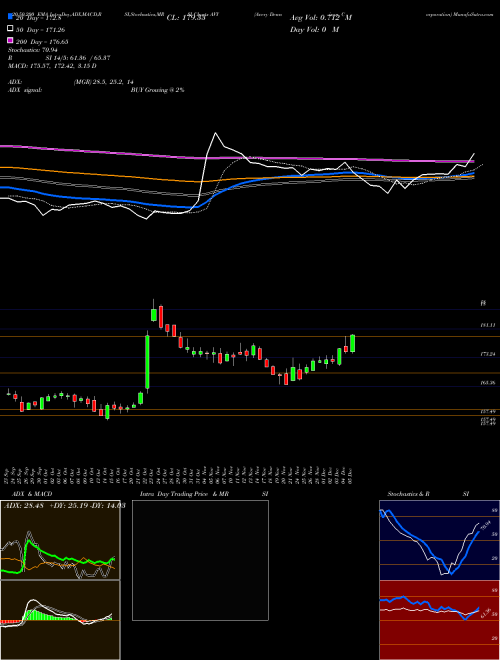Click the white 50 Day EMA legend swatch
The width and height of the screenshot is (500, 660).
pos(10,29)
